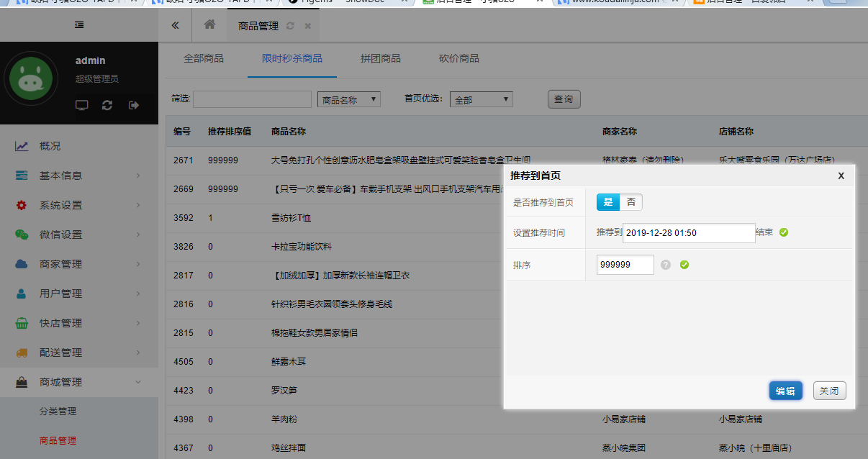Select 否 for 是否推荐到首页

coord(630,202)
